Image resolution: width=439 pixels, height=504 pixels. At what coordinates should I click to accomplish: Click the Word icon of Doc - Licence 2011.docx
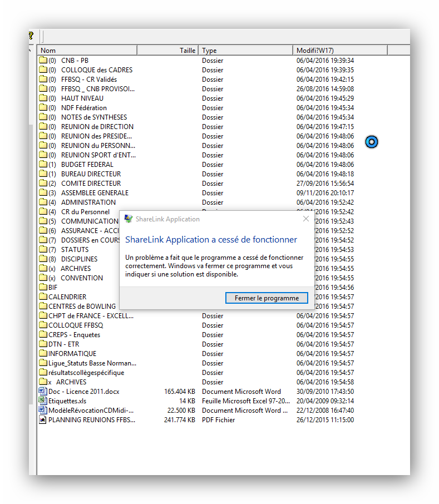point(43,391)
